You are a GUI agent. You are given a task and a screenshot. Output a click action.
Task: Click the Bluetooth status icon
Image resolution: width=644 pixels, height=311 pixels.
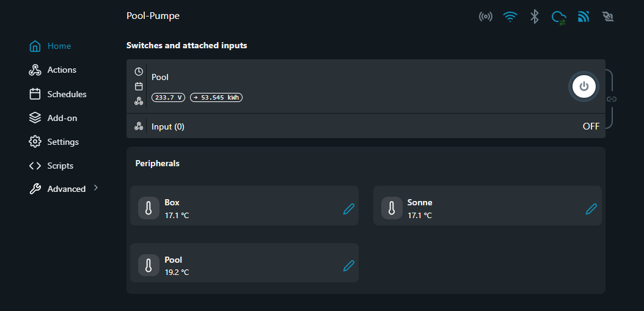pyautogui.click(x=535, y=16)
